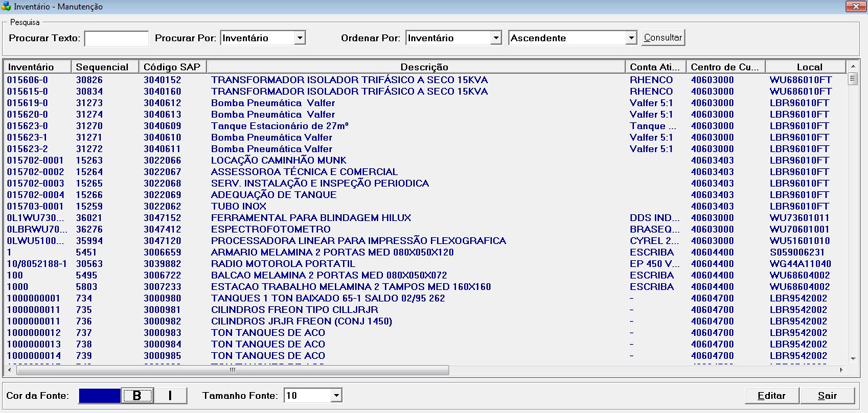Open the Ordenar Por Inventário dropdown

coord(496,39)
